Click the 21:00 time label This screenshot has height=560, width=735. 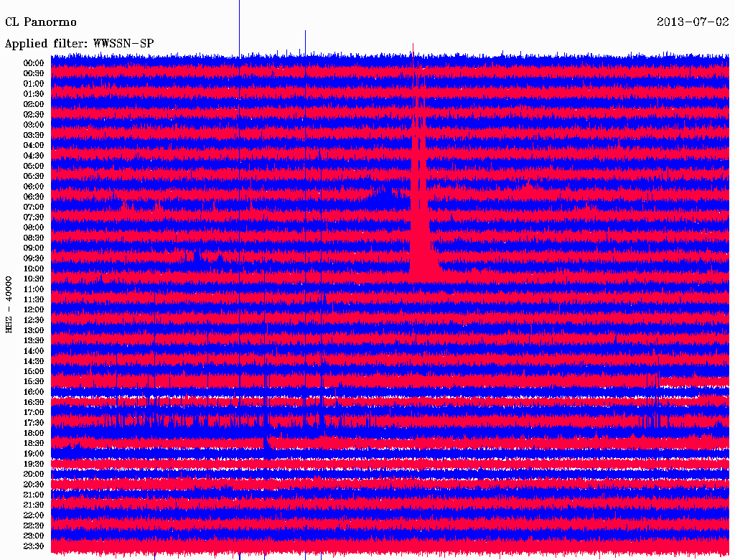(33, 495)
